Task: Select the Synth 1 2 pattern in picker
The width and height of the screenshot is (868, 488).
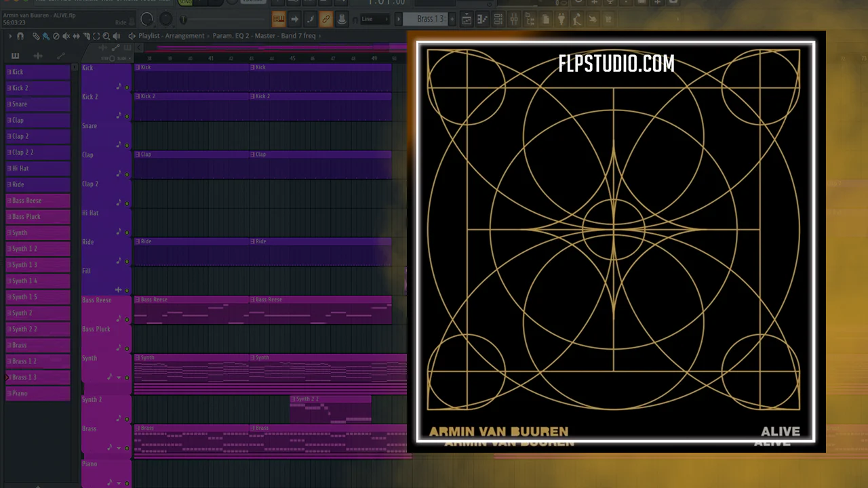Action: coord(38,249)
